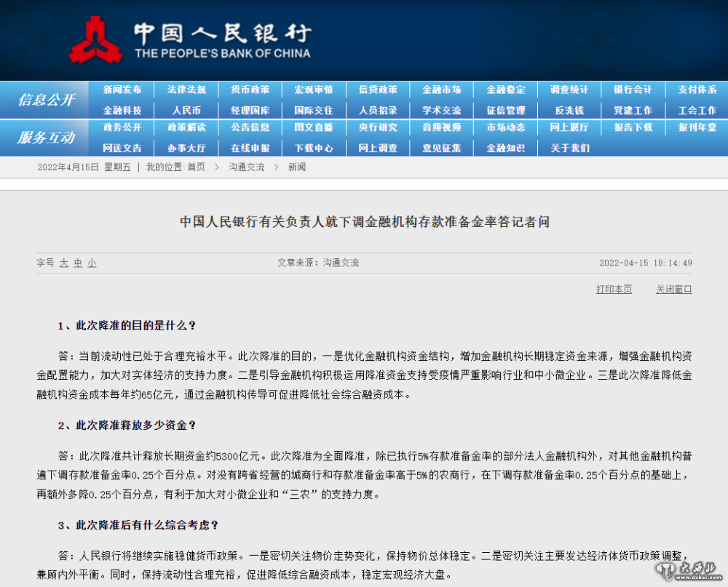Open the 新闻发布 menu item
The image size is (728, 587).
(x=122, y=89)
